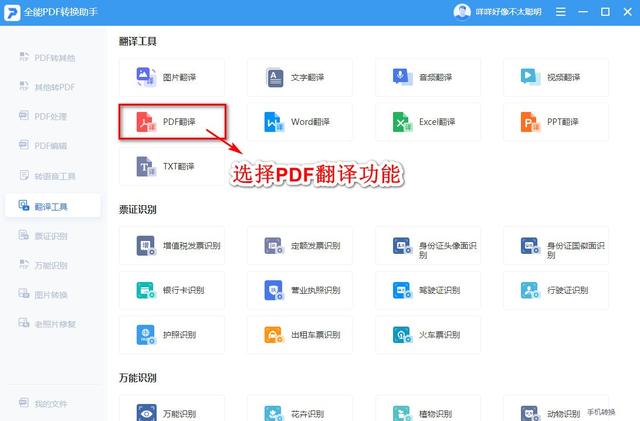Maximize the application window

tap(605, 12)
